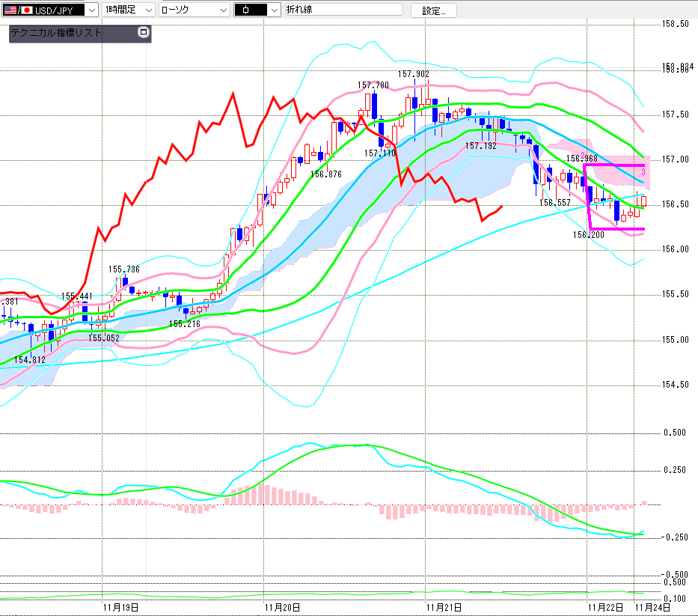Screen dimensions: 698x616
Task: Click the magenta 3 wave marker
Action: pyautogui.click(x=643, y=173)
